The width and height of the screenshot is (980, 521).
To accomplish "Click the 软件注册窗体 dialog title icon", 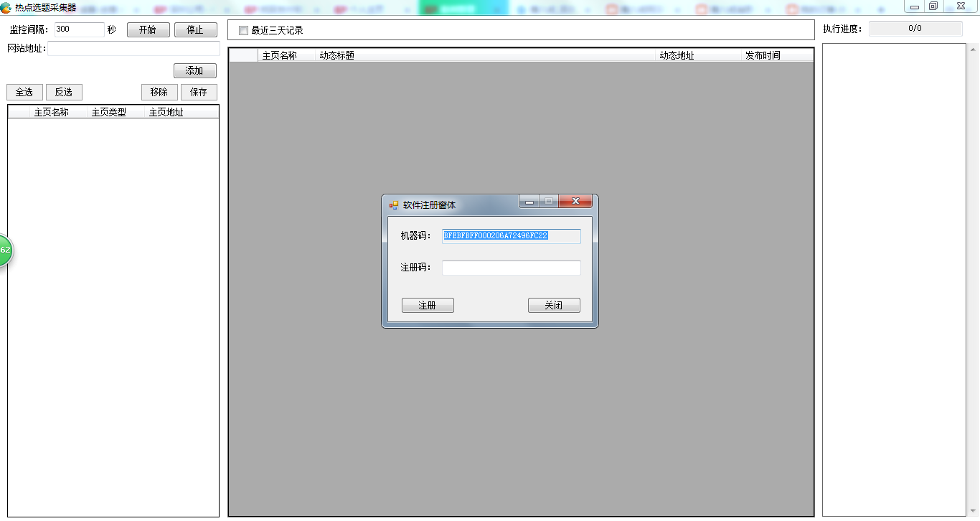I will [394, 205].
